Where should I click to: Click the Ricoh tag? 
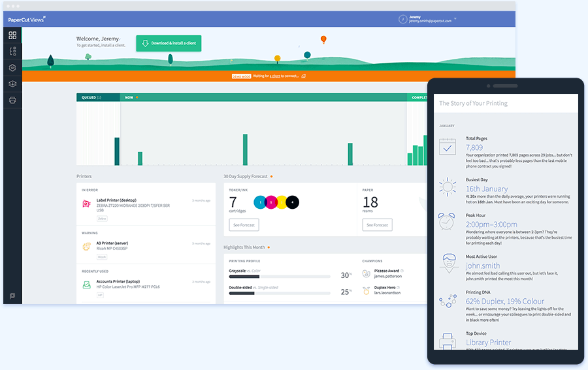(102, 257)
